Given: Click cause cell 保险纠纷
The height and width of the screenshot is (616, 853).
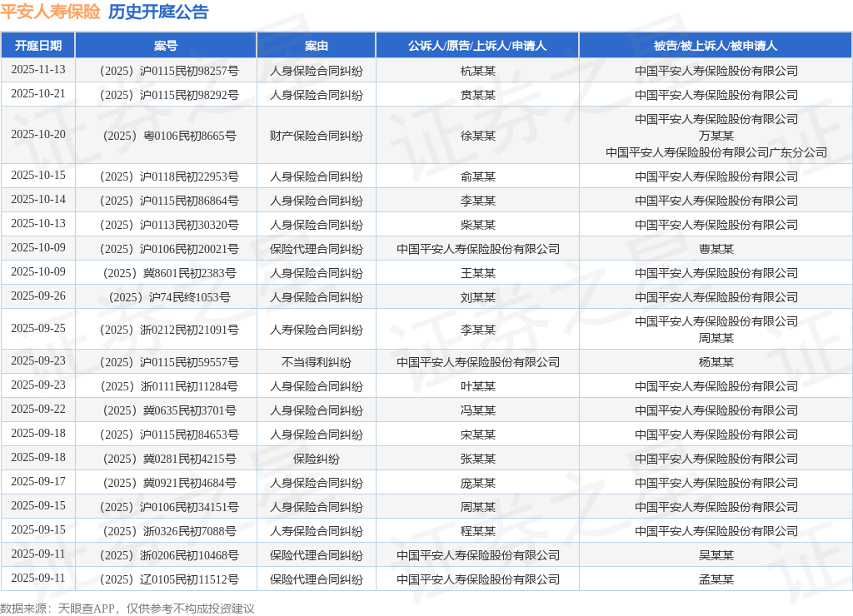Looking at the screenshot, I should click(316, 459).
